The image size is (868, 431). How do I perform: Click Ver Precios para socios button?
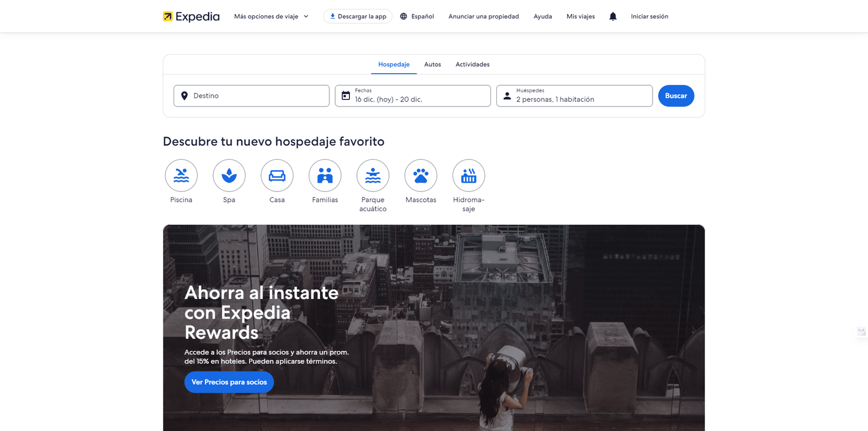229,382
